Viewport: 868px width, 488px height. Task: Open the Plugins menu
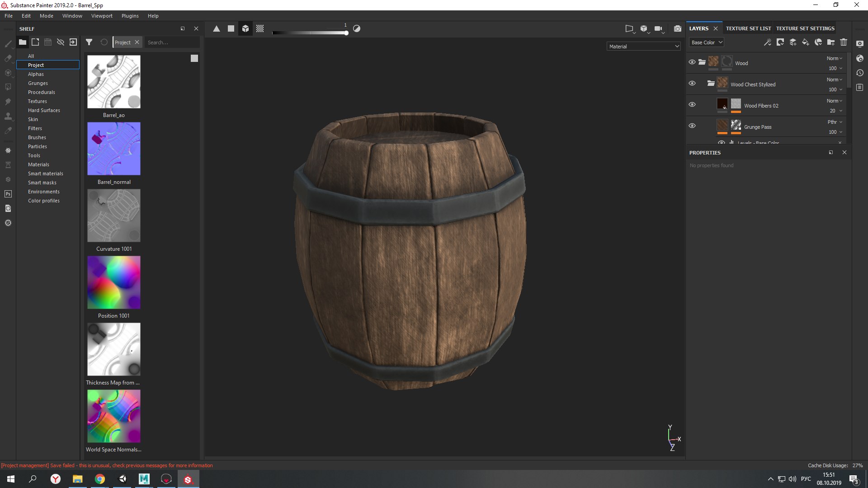130,16
